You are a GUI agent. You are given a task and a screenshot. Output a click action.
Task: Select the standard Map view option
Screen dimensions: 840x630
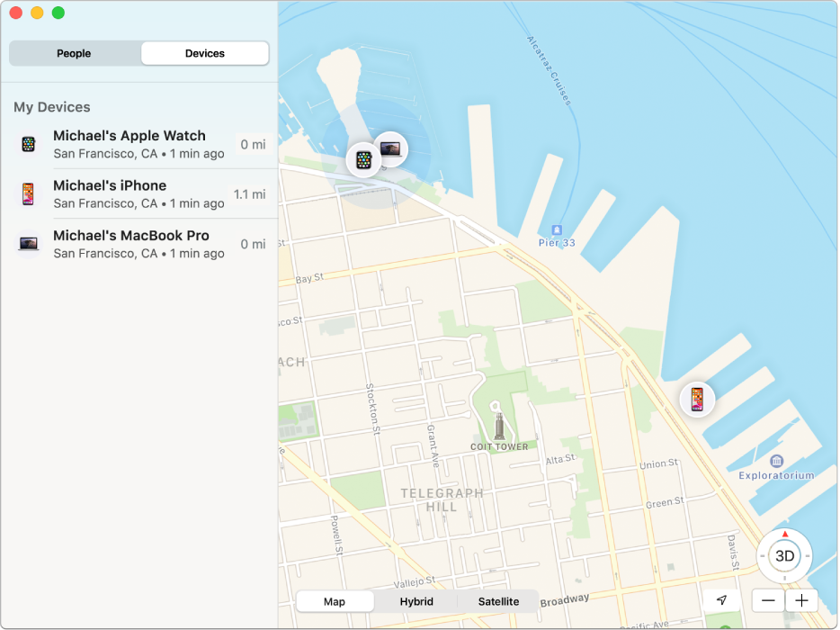click(335, 601)
